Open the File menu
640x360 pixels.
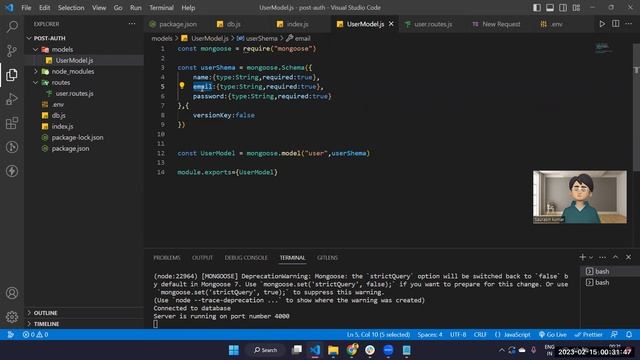tap(26, 8)
